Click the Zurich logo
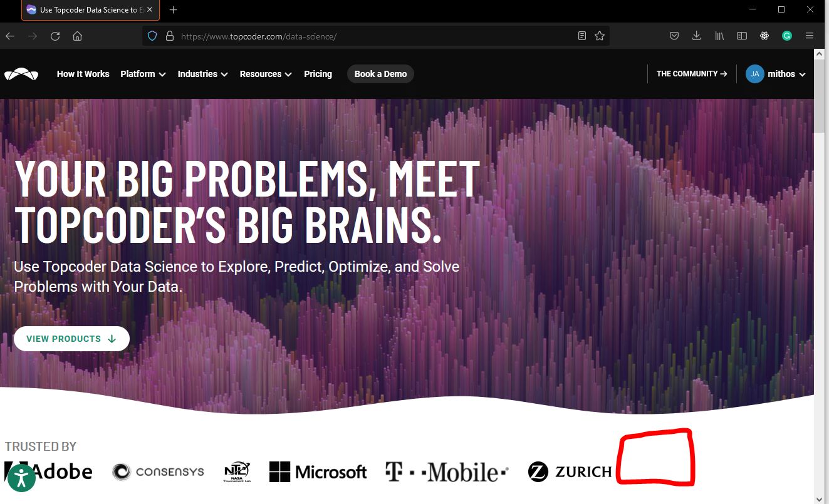 [x=570, y=471]
